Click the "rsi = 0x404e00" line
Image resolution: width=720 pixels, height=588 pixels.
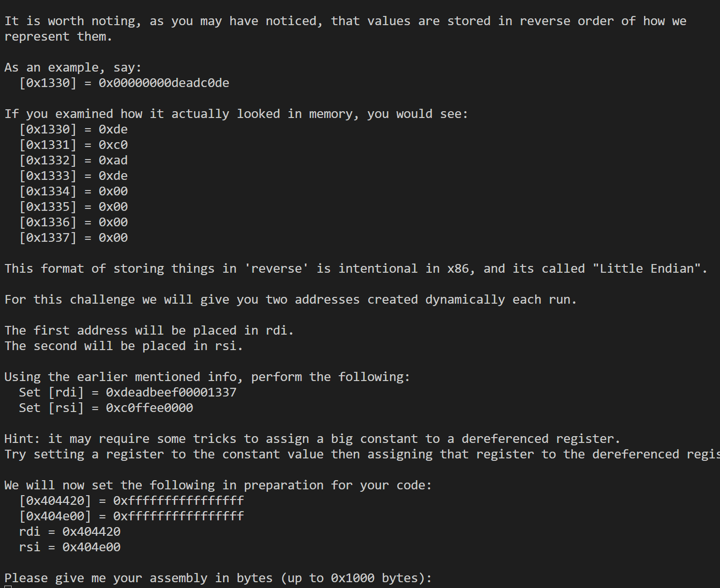(70, 547)
